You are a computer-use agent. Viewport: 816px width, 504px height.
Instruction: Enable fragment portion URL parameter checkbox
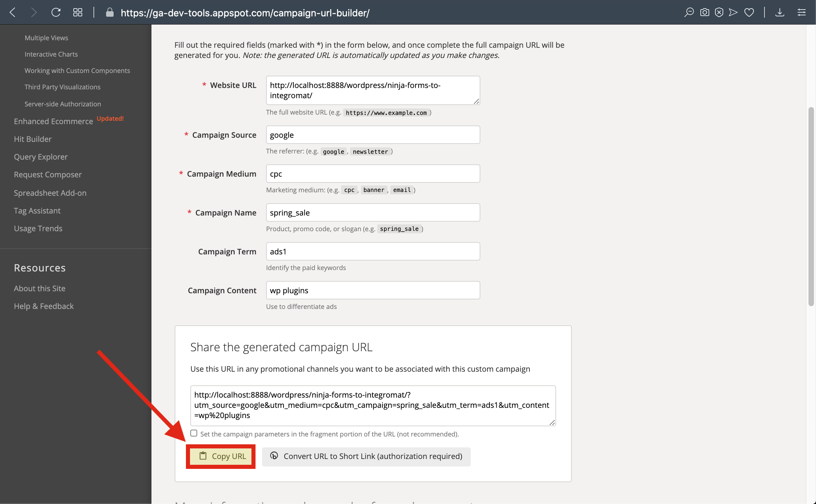point(193,433)
